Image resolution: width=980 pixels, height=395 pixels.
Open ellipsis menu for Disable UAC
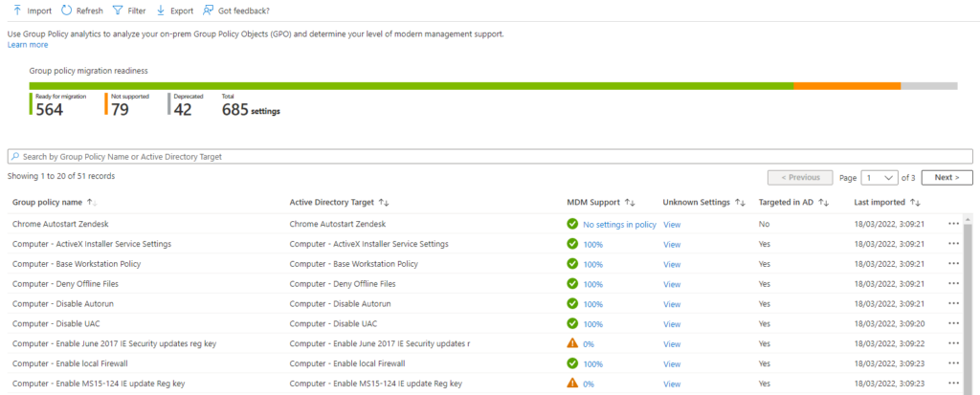953,323
